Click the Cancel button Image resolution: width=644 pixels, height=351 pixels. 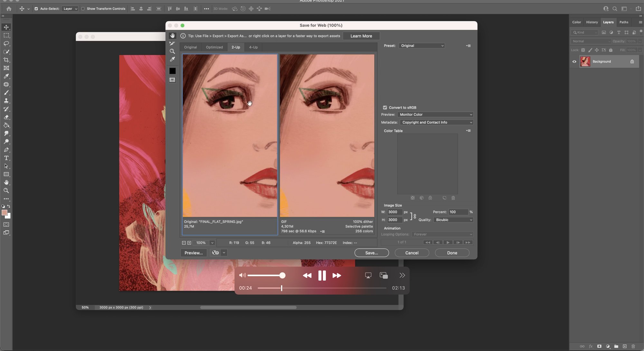pos(412,253)
